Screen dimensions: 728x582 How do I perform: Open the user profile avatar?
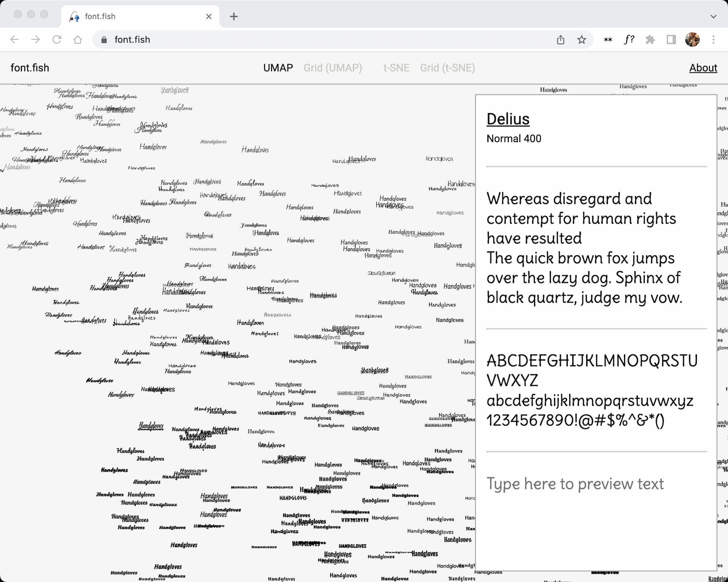[x=692, y=39]
